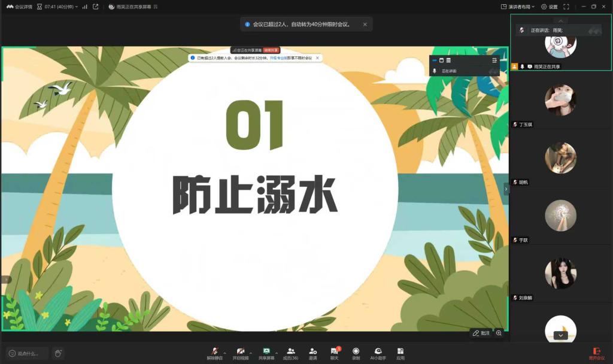Click the 说点什么 message input box
The image size is (613, 364).
point(28,353)
